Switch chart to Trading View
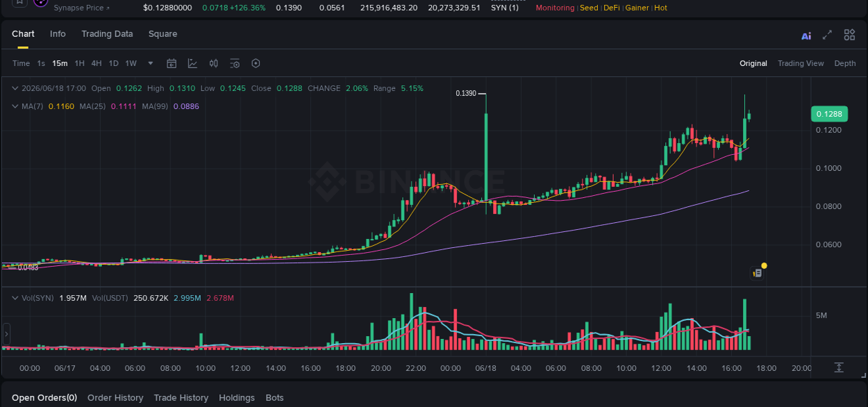This screenshot has width=868, height=407. pos(801,63)
